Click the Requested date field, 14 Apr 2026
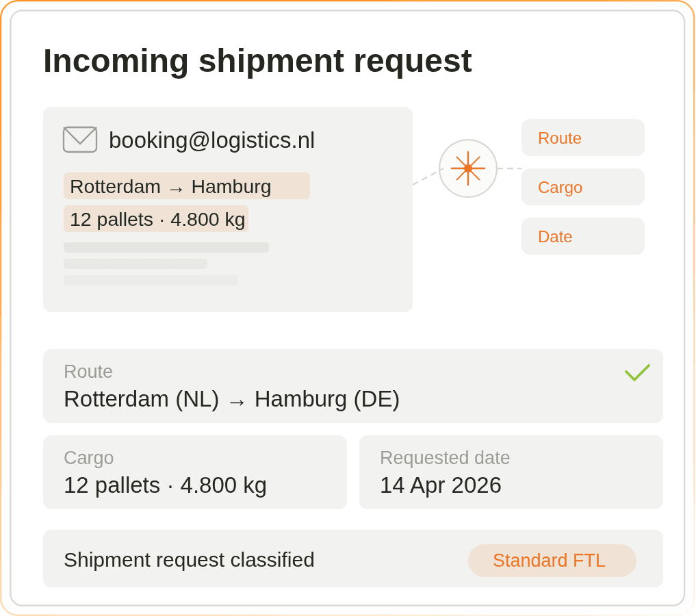 [x=511, y=472]
